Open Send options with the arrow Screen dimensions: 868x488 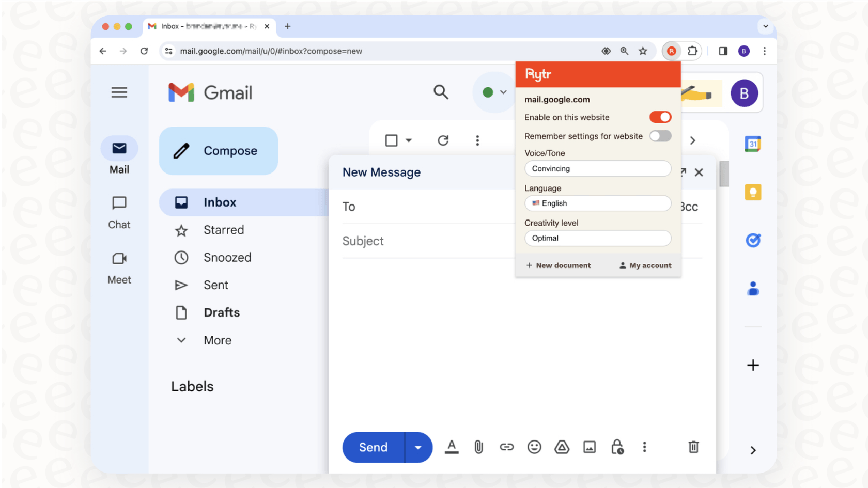point(418,447)
